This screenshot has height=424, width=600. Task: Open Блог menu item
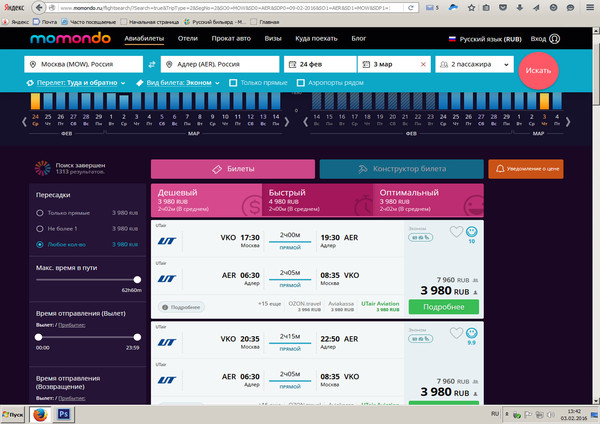pyautogui.click(x=359, y=39)
